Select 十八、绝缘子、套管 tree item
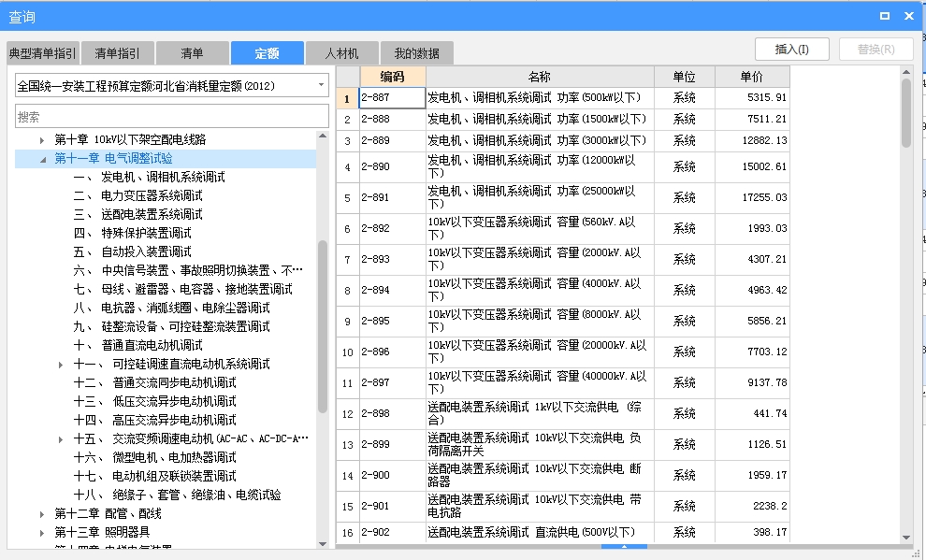The width and height of the screenshot is (926, 560). coord(177,495)
